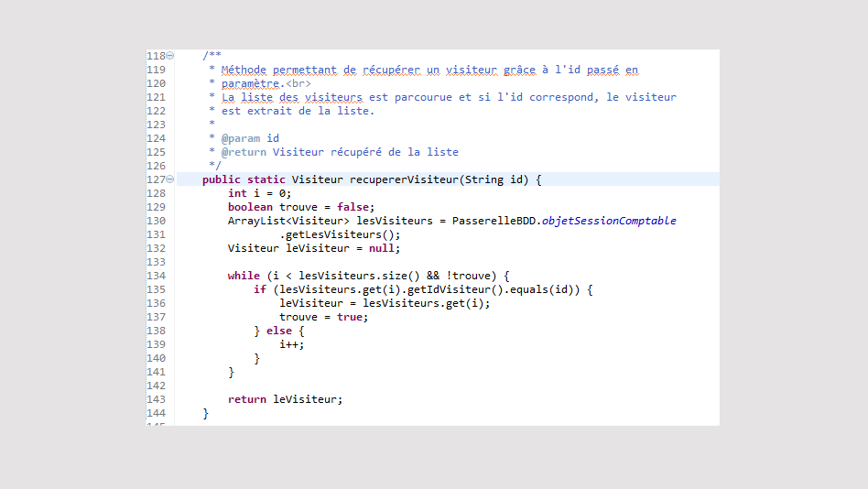Collapse the recupererVisiteur method at line 127
The image size is (868, 489).
170,179
